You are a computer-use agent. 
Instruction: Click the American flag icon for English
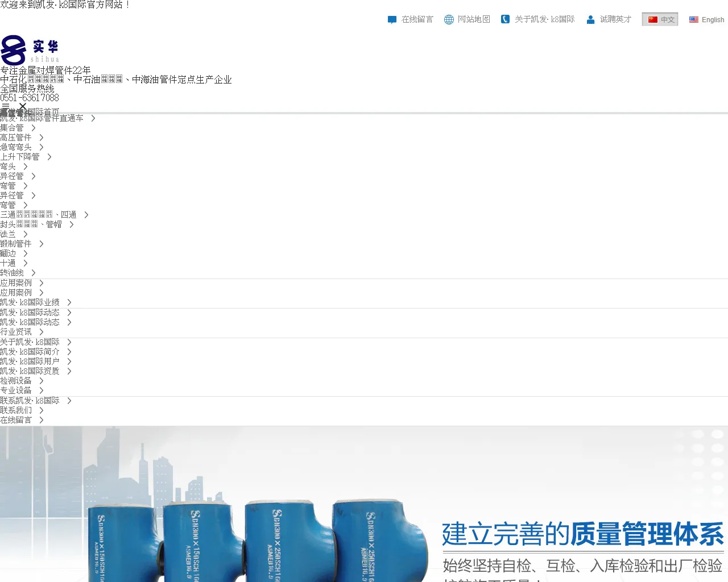694,19
